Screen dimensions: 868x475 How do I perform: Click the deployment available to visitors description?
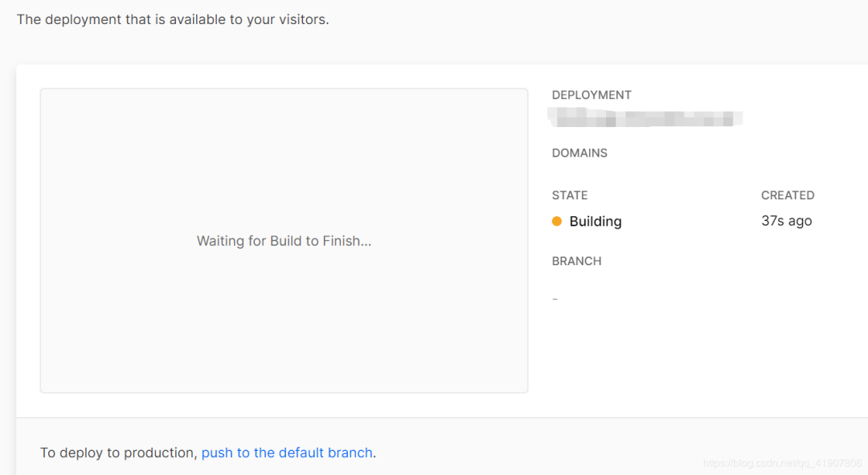pyautogui.click(x=173, y=19)
